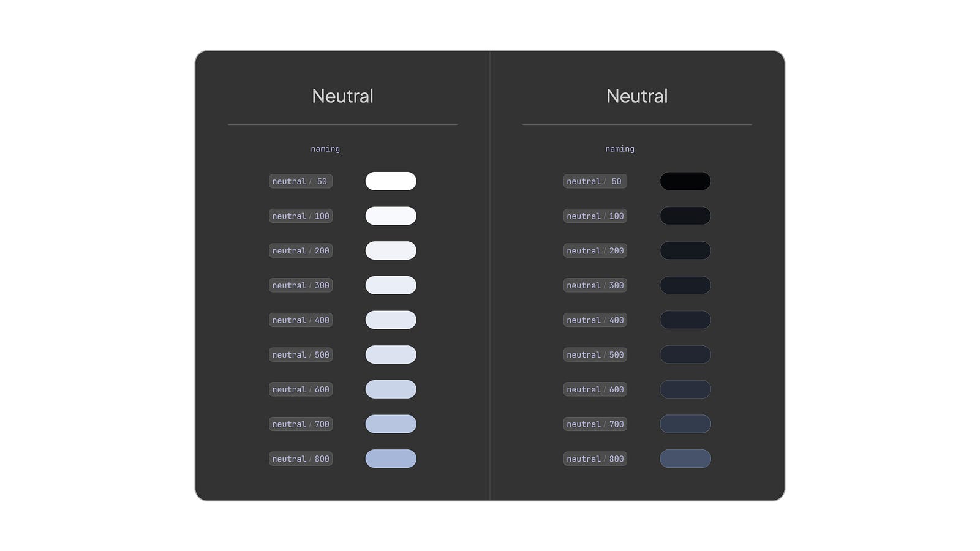The image size is (980, 551).
Task: Select the light palette neutral/700 swatch
Action: point(391,424)
